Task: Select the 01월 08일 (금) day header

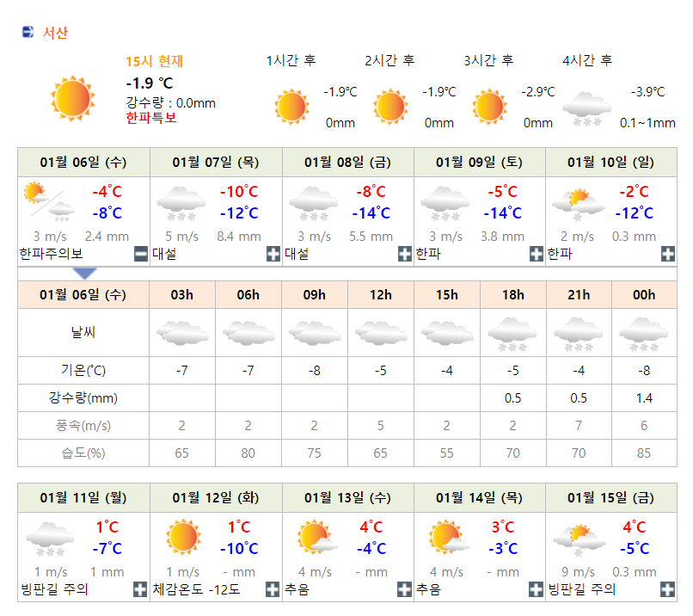Action: click(x=348, y=163)
